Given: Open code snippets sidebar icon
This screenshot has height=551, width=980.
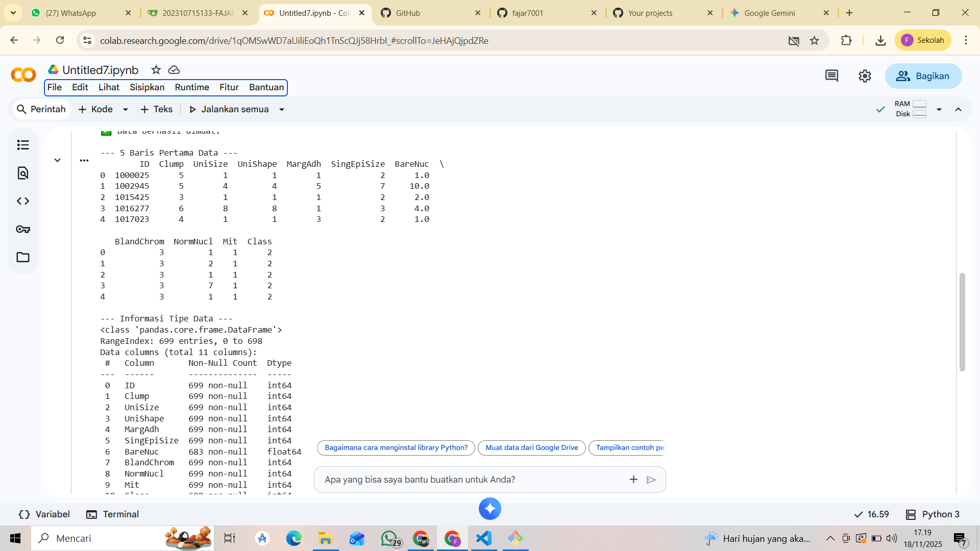Looking at the screenshot, I should (23, 201).
